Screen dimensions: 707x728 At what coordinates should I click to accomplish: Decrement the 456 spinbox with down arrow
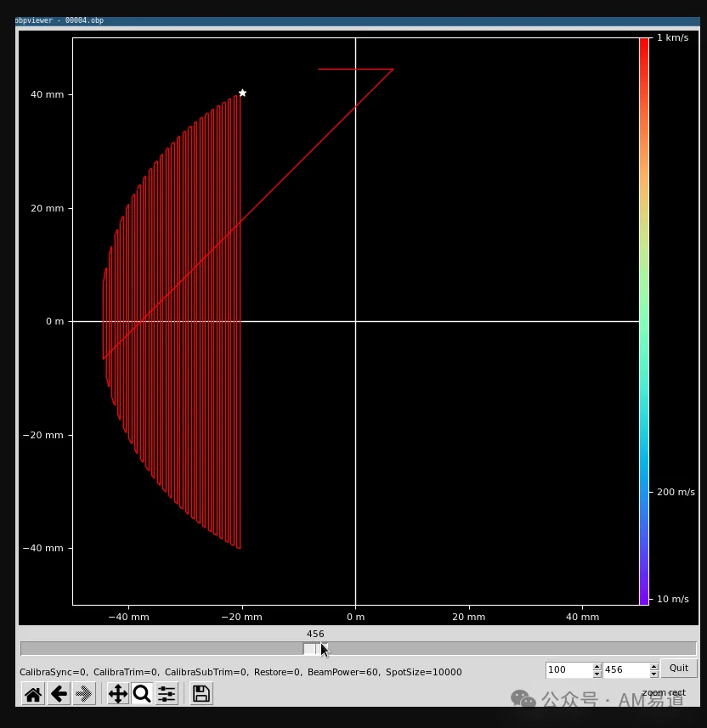coord(654,674)
